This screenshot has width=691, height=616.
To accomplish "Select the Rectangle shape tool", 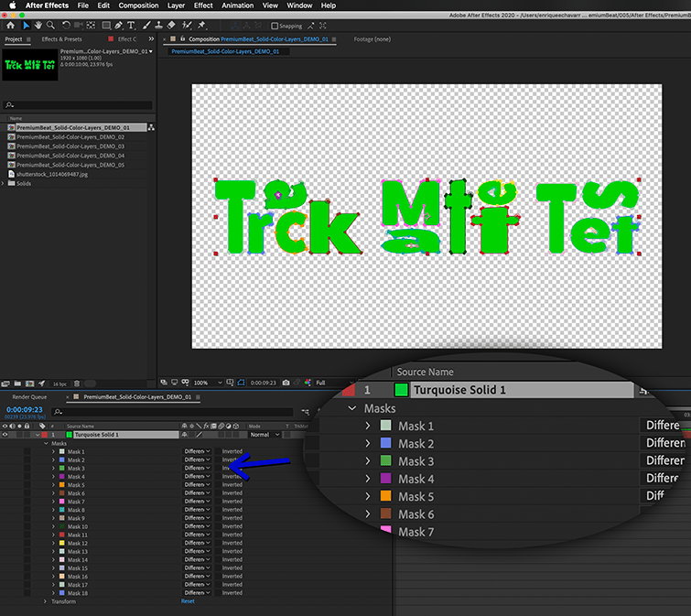I will [x=106, y=26].
